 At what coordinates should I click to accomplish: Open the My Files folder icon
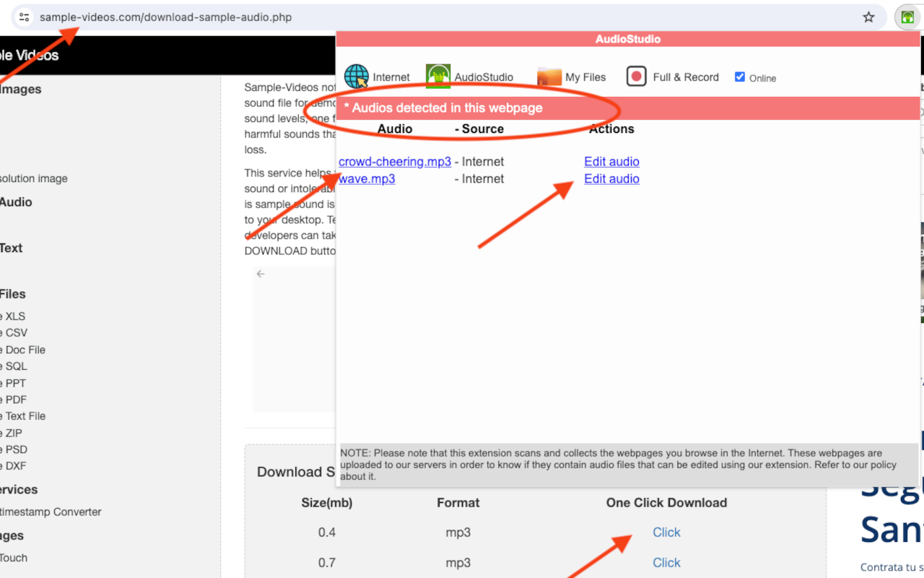(549, 77)
